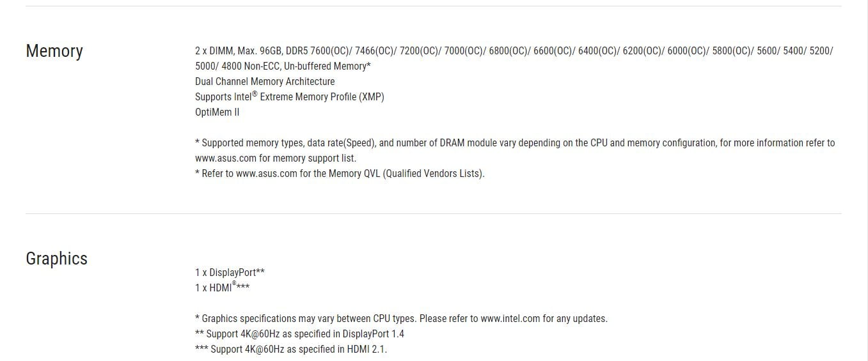Click the OptiMem II entry

click(217, 112)
